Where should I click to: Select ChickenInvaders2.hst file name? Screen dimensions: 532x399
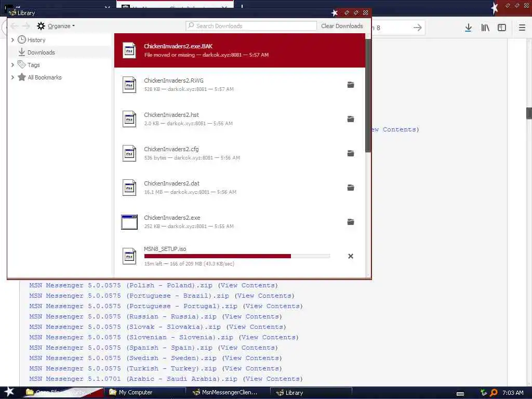click(x=171, y=115)
